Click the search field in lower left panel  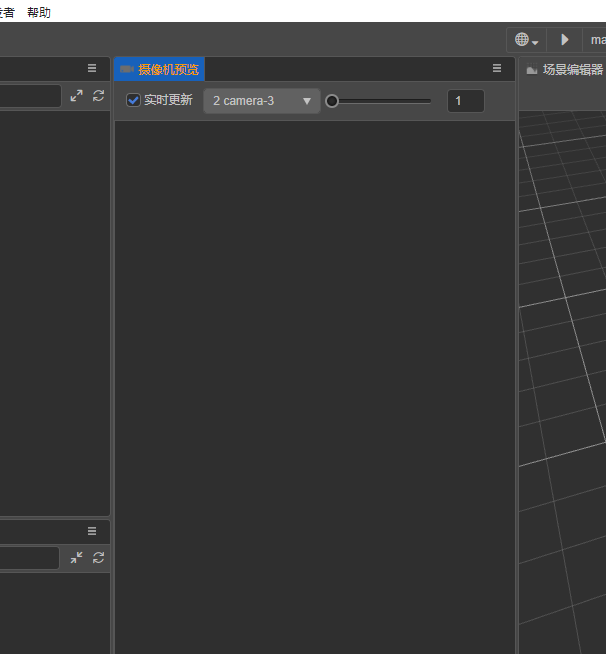(29, 558)
